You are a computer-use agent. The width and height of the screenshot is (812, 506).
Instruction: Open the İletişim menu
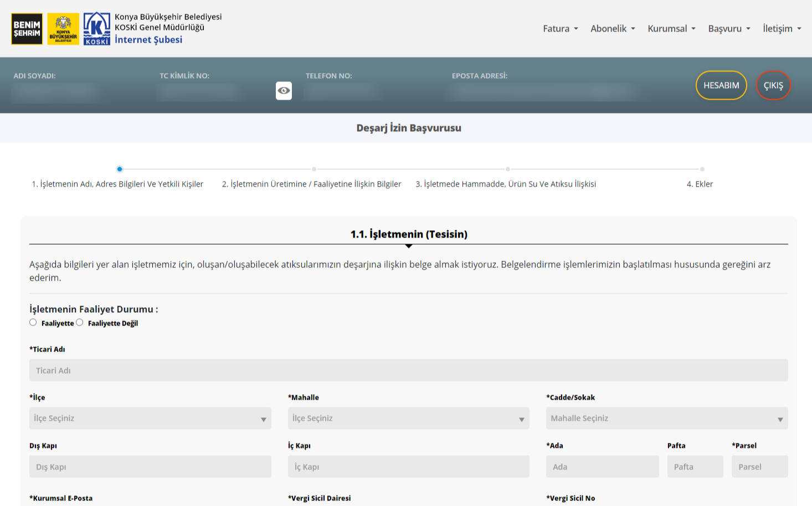782,29
